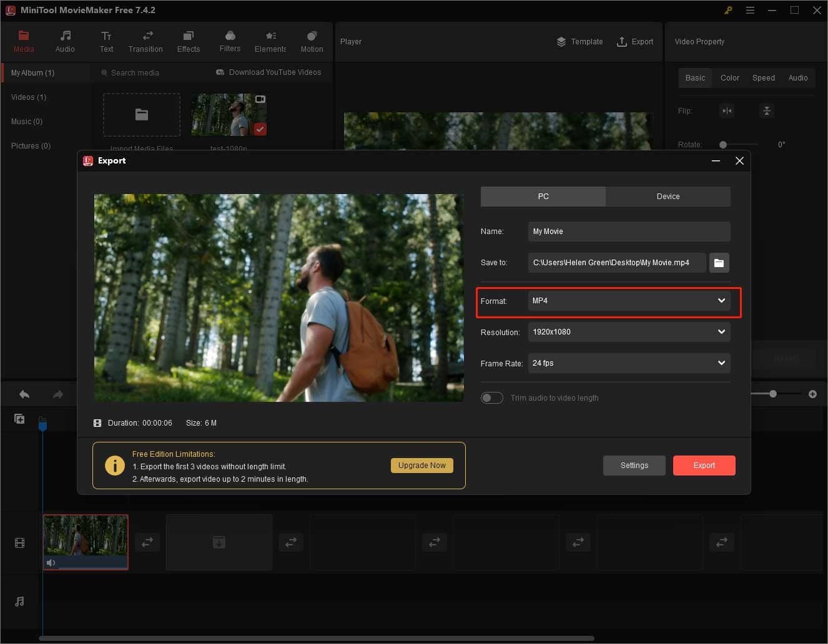Switch to Audio tab in Video Property
828x644 pixels.
coord(797,78)
